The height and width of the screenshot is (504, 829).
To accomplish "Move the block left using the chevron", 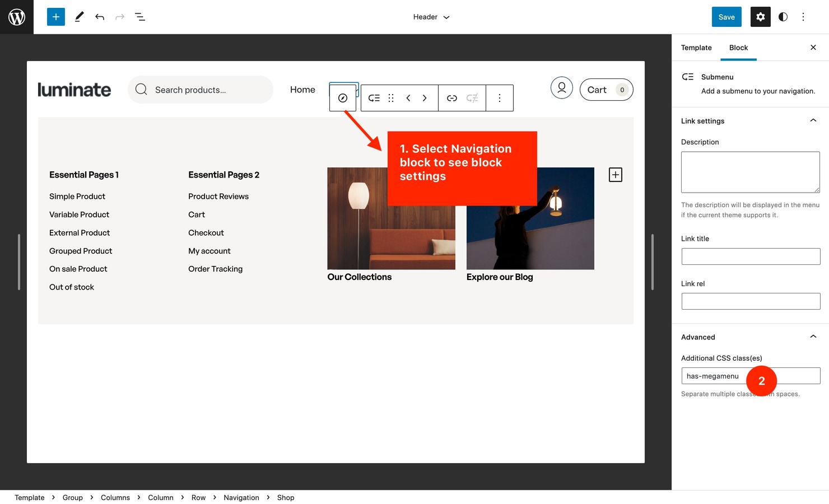I will pyautogui.click(x=408, y=97).
